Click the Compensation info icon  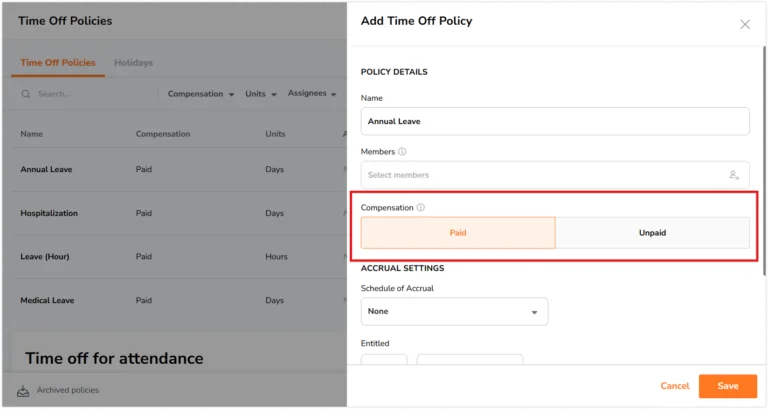(x=421, y=208)
